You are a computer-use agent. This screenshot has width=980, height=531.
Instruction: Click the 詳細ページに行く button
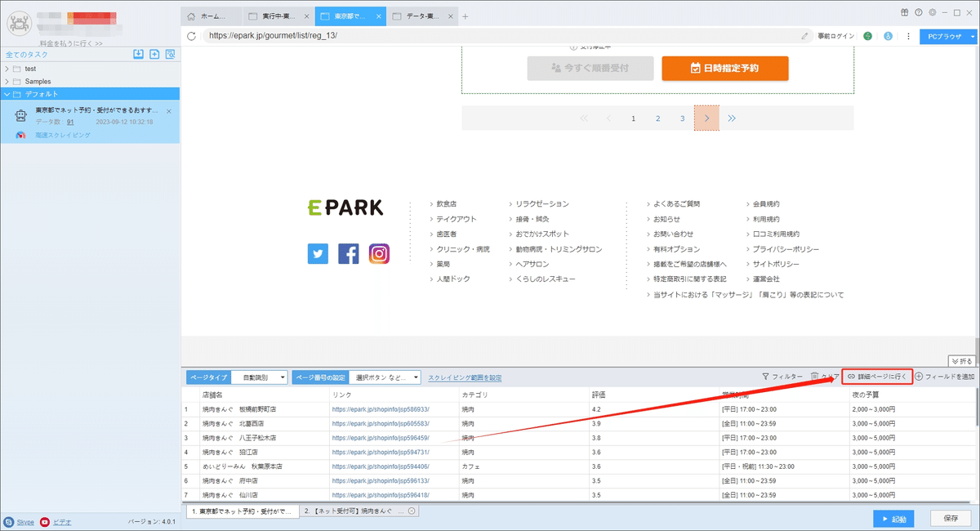coord(876,377)
